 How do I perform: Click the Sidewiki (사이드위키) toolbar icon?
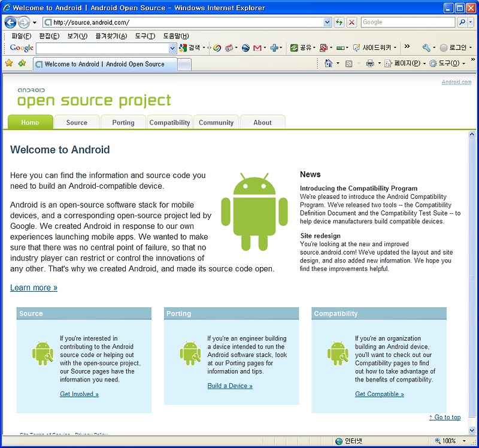point(356,47)
